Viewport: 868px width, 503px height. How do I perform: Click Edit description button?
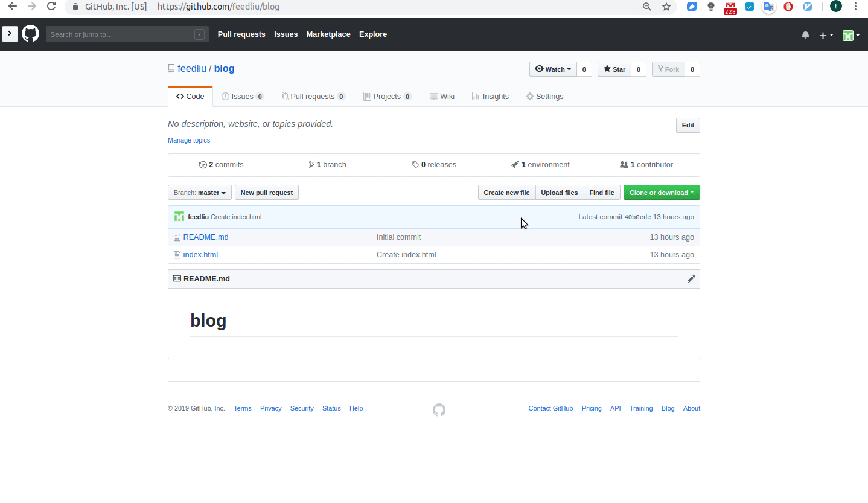point(688,126)
